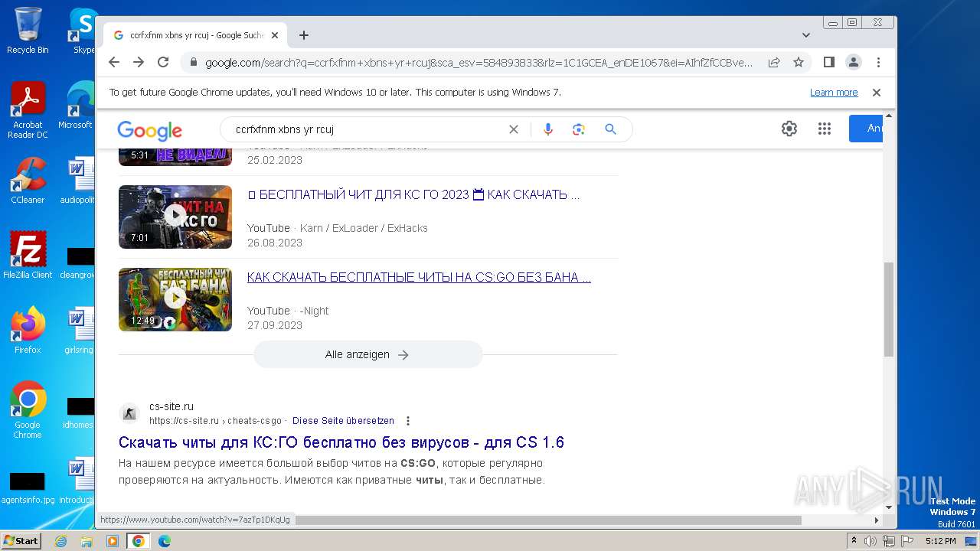
Task: Open the Chrome tab search chevron
Action: [806, 35]
